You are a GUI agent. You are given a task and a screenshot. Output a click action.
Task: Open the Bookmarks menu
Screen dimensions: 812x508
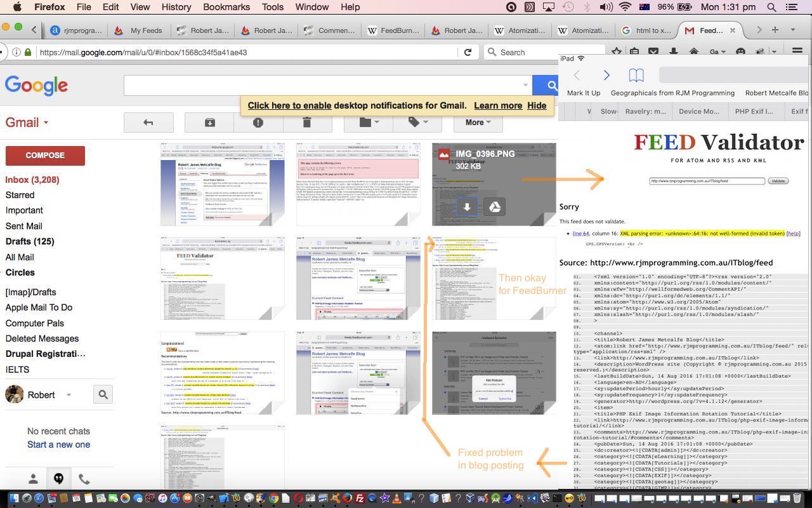point(226,7)
